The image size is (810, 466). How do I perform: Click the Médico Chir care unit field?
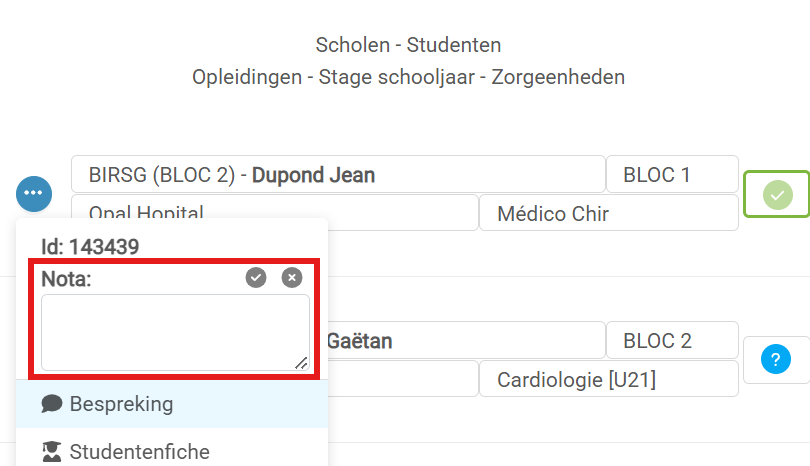609,213
